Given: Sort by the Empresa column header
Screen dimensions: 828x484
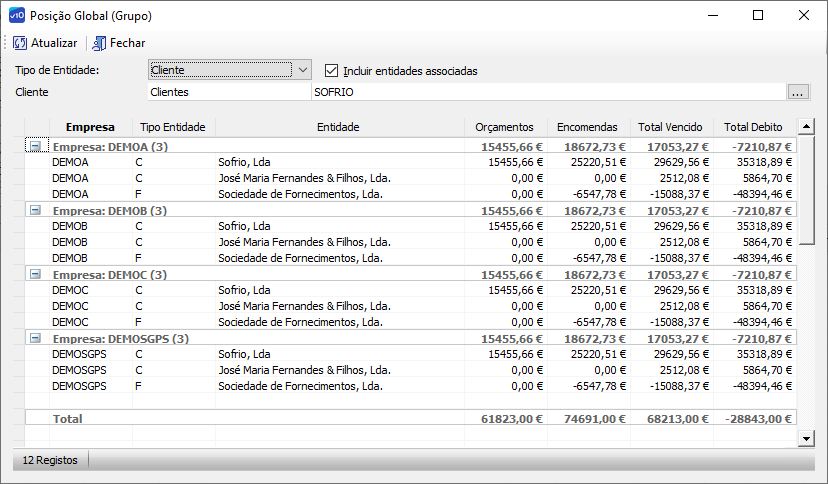Looking at the screenshot, I should click(90, 127).
